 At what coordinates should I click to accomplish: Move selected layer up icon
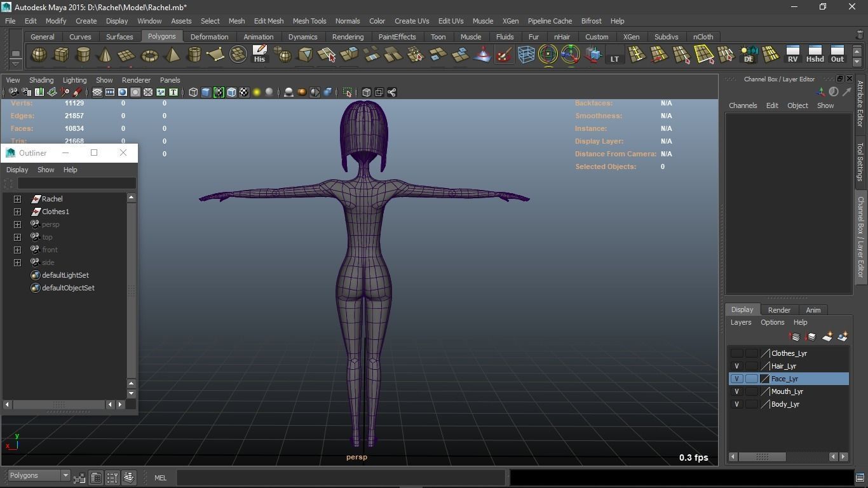click(794, 337)
